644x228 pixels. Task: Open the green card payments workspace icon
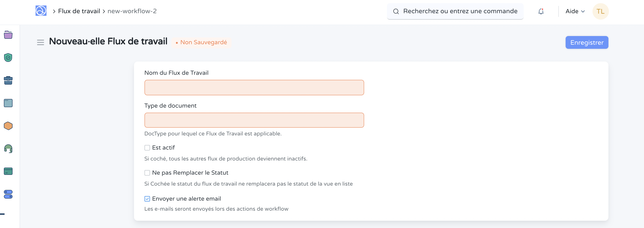[8, 171]
